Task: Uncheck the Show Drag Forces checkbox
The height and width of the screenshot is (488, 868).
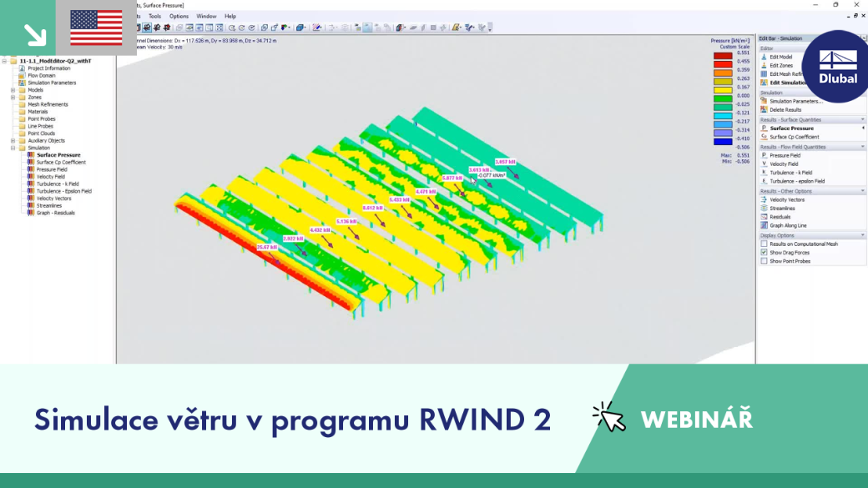Action: (x=764, y=252)
